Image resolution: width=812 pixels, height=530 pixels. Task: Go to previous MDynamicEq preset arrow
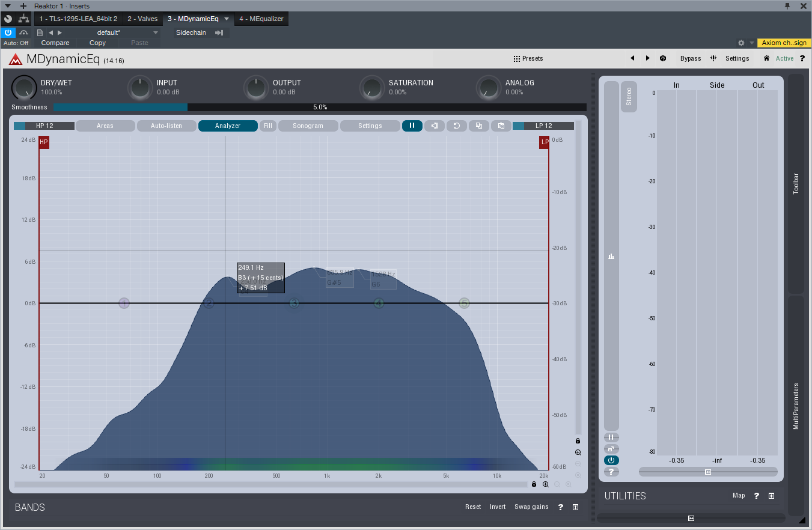(632, 58)
